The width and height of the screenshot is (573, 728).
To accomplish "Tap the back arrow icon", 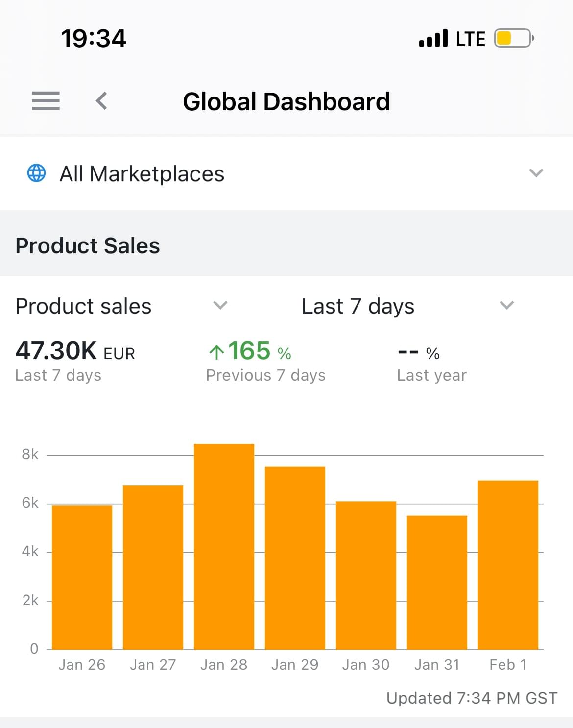I will [101, 101].
